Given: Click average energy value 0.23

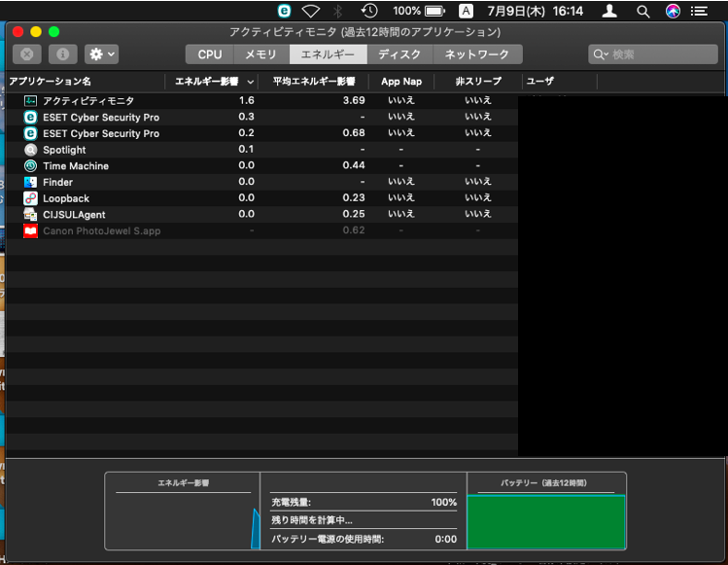Looking at the screenshot, I should tap(354, 198).
